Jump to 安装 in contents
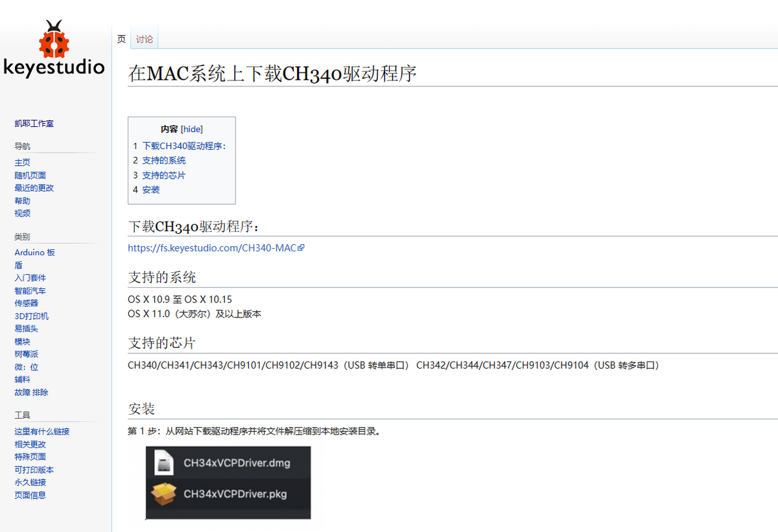Screen dimensions: 778x532 click(151, 190)
